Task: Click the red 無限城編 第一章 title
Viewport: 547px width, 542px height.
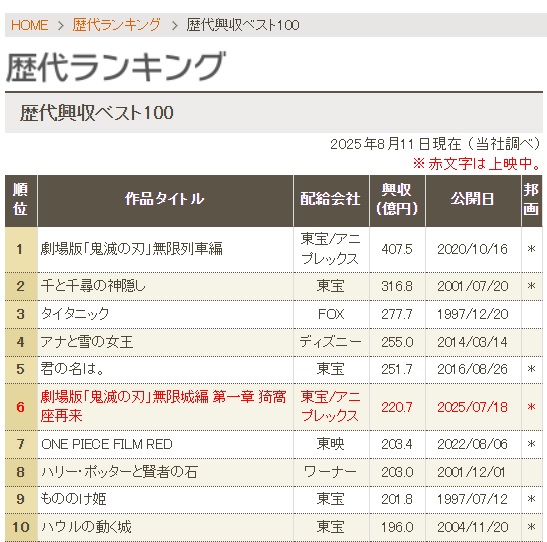Action: click(x=163, y=407)
